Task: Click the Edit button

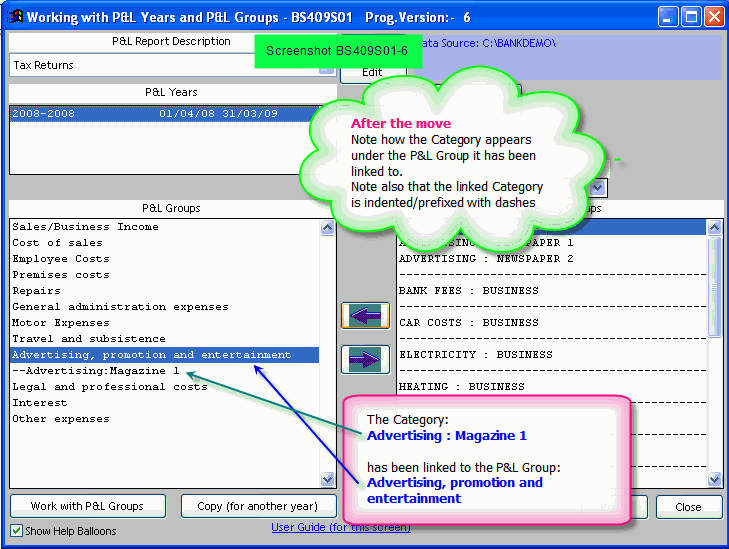Action: pos(372,72)
